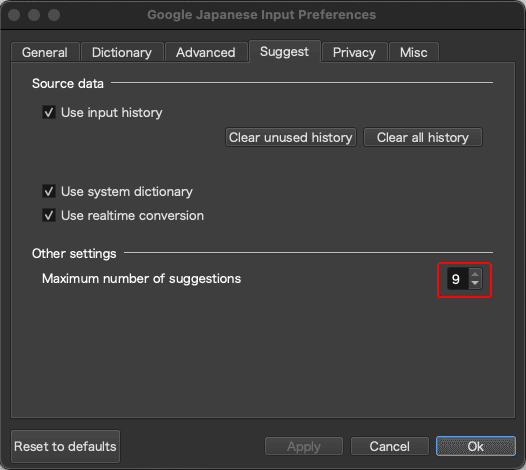
Task: Open the Privacy tab
Action: click(354, 52)
